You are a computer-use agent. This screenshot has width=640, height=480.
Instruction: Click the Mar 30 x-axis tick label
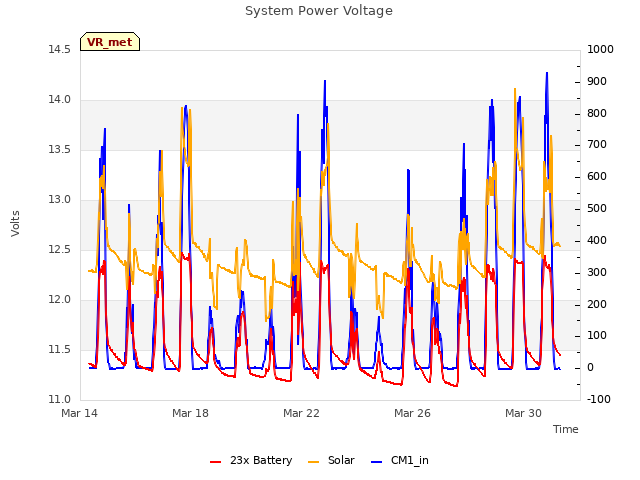coord(523,413)
